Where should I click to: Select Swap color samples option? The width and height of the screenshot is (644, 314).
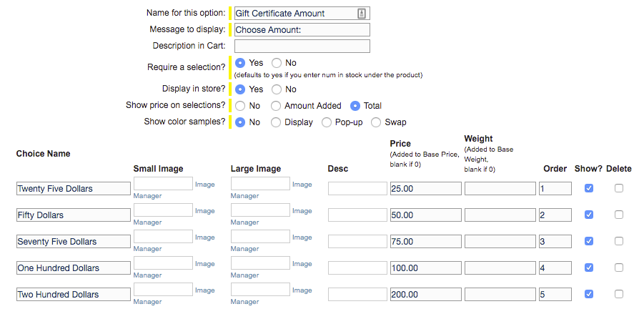(376, 122)
